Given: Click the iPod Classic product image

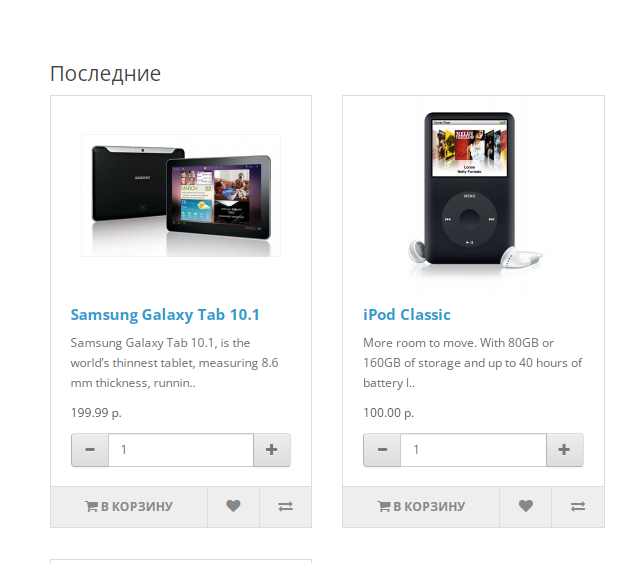Looking at the screenshot, I should tap(473, 196).
